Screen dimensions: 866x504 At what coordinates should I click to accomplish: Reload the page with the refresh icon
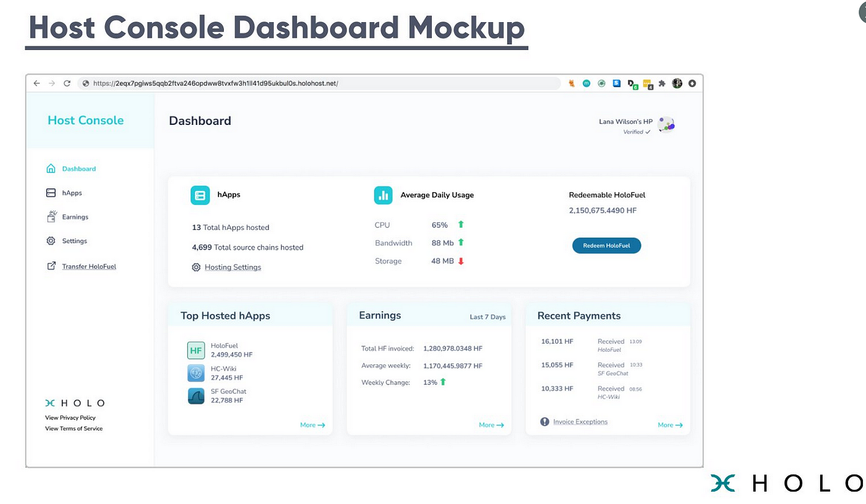point(67,83)
